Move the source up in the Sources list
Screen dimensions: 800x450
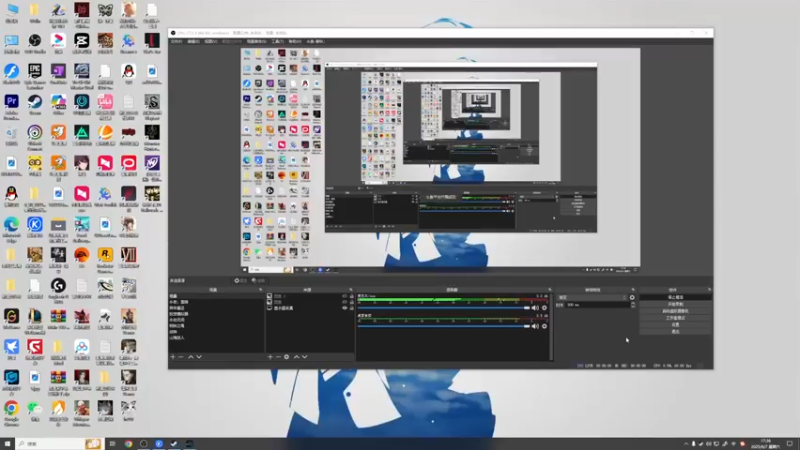click(296, 357)
